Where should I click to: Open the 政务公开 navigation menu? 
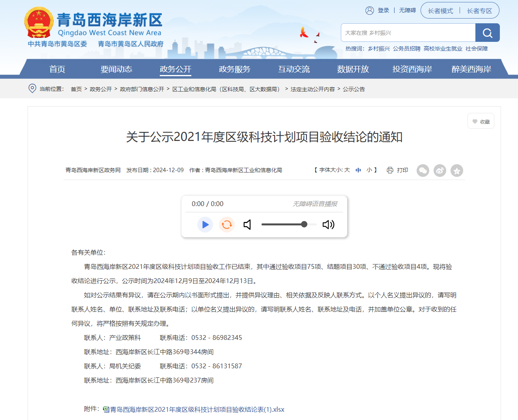176,69
